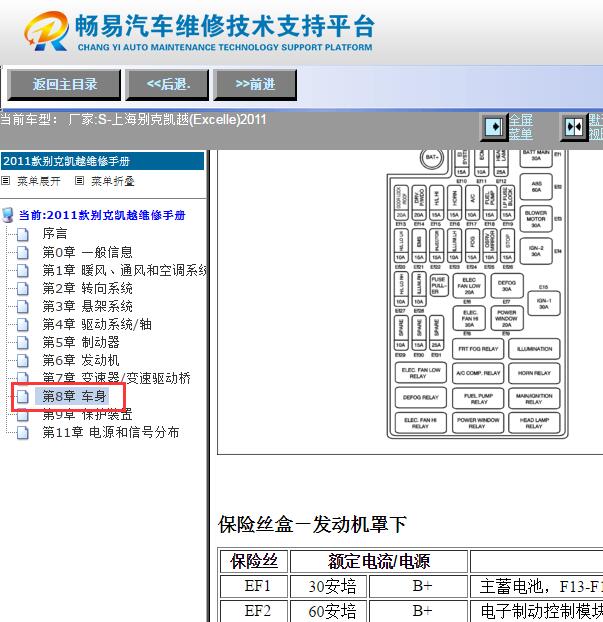Click the page icon beside 序言
This screenshot has height=622, width=603.
pos(23,234)
